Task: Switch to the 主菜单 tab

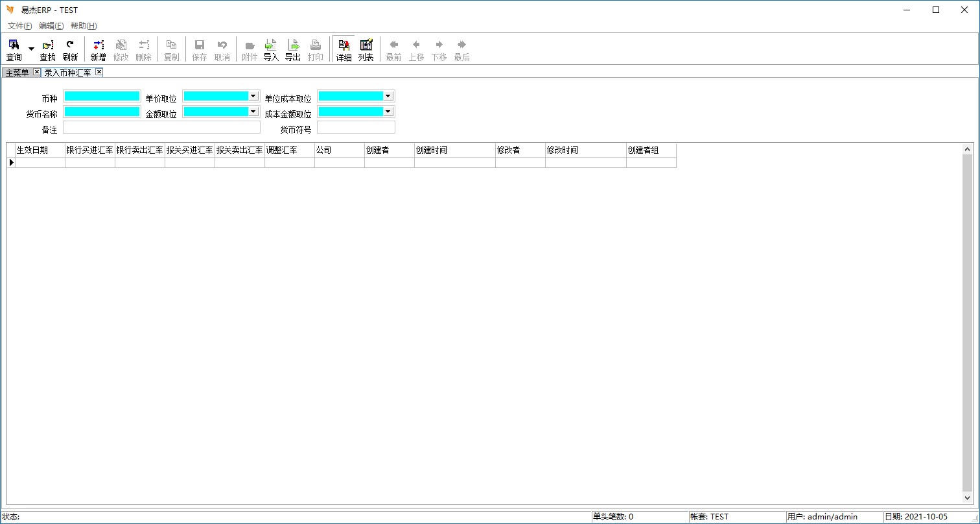Action: click(17, 73)
